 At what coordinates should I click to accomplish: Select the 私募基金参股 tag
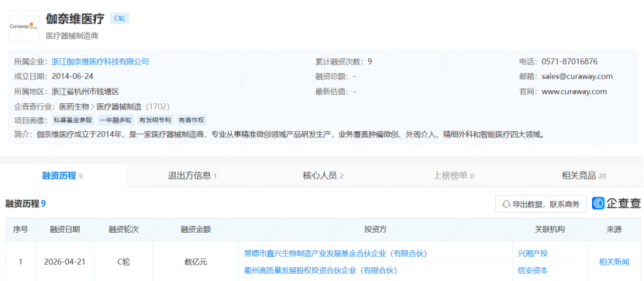74,120
